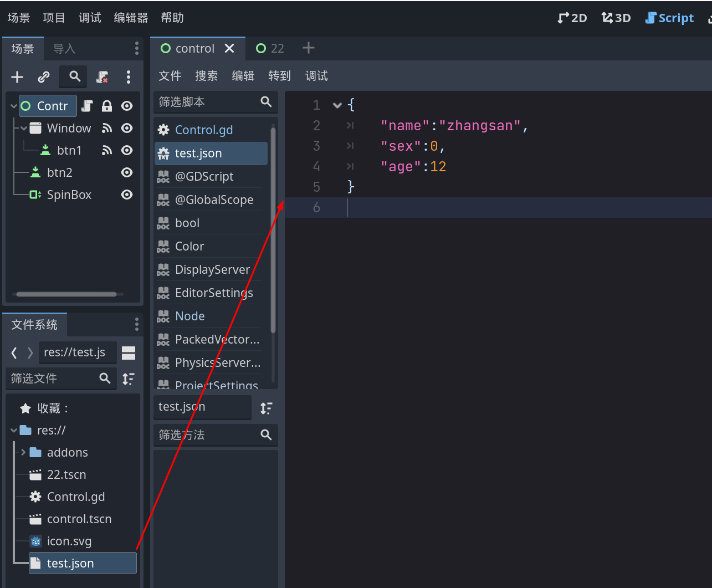Image resolution: width=712 pixels, height=588 pixels.
Task: Open script editor 搜索 menu
Action: pyautogui.click(x=206, y=76)
